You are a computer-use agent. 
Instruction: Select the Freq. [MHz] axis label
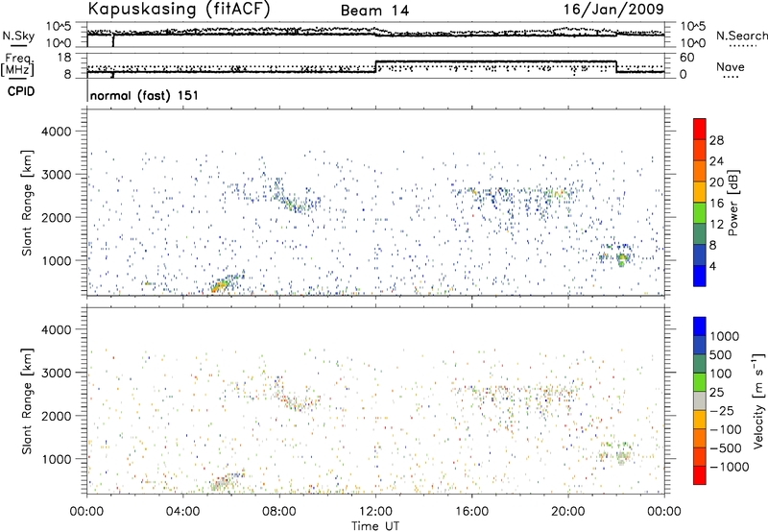point(19,64)
